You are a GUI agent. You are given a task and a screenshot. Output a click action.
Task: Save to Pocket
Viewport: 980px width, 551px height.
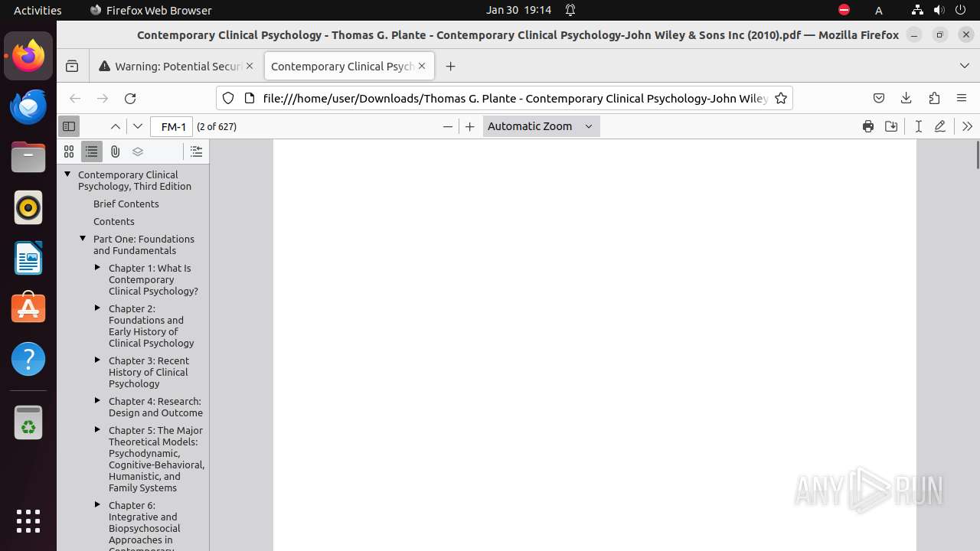(x=879, y=98)
